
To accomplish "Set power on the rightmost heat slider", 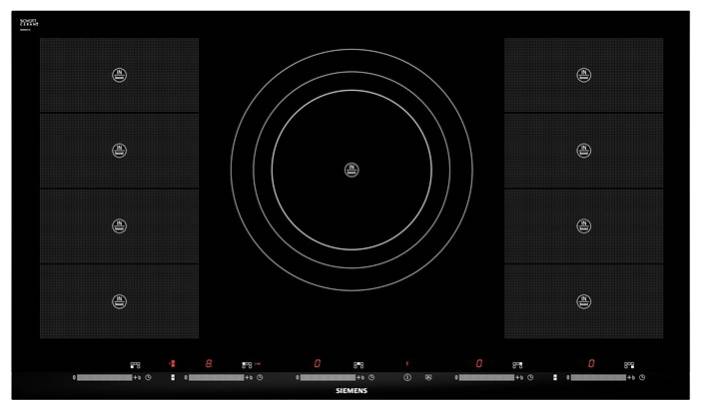I will pyautogui.click(x=598, y=378).
